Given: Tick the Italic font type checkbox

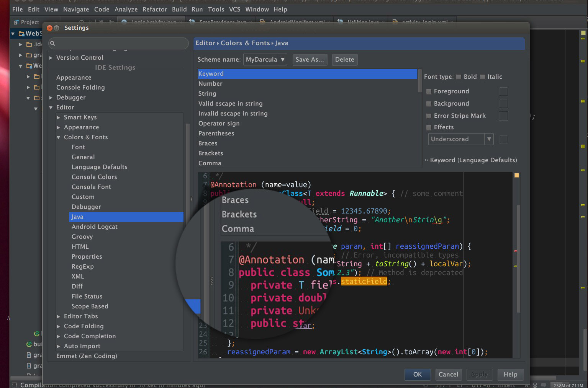Looking at the screenshot, I should [x=482, y=77].
